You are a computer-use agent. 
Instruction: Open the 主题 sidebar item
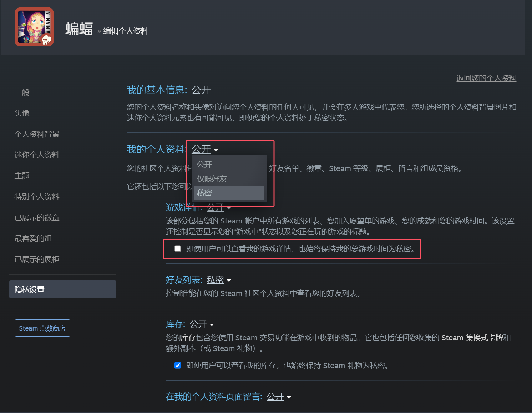[x=22, y=176]
